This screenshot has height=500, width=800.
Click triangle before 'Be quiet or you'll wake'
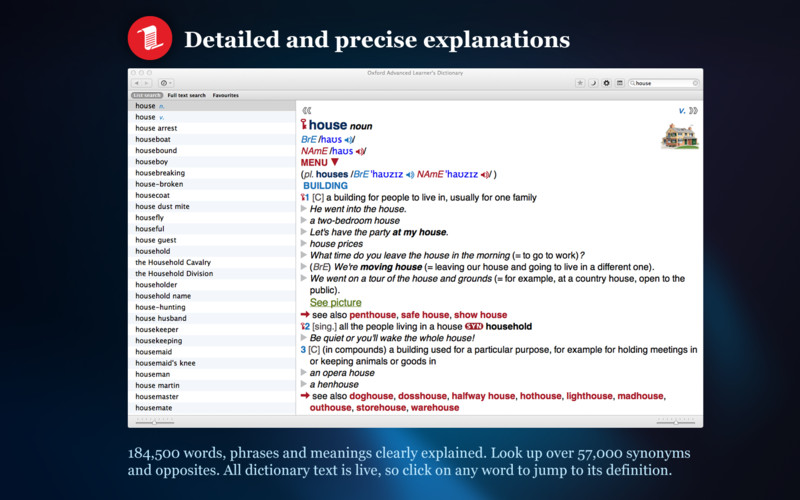click(304, 338)
